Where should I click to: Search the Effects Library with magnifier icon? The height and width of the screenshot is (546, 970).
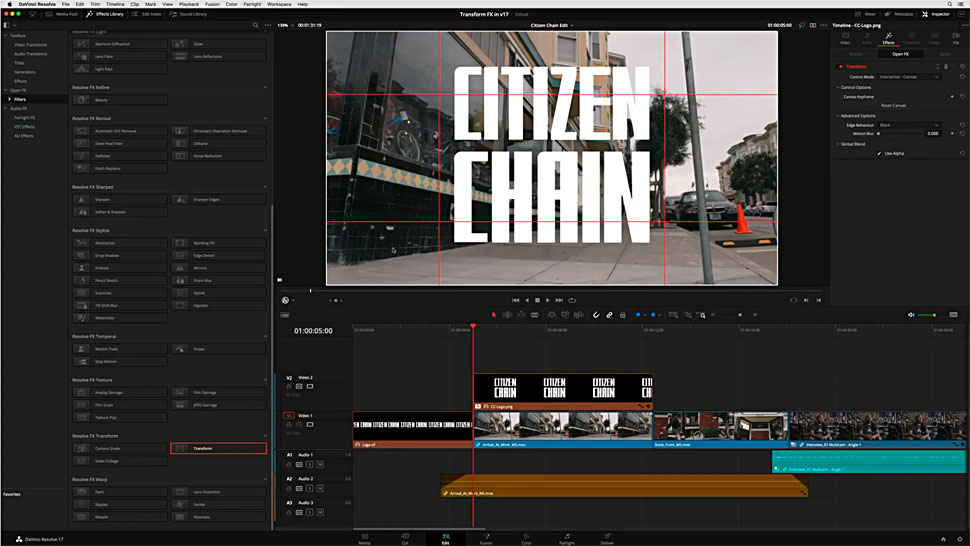tap(255, 25)
